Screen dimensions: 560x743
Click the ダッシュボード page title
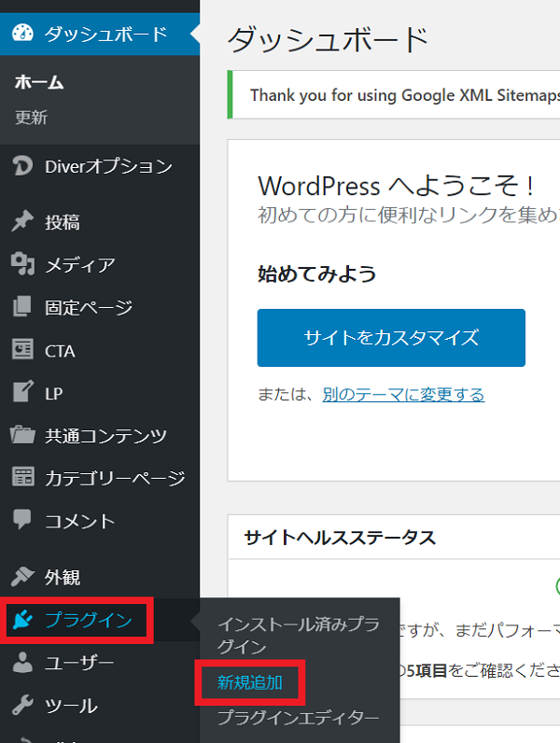pos(328,39)
